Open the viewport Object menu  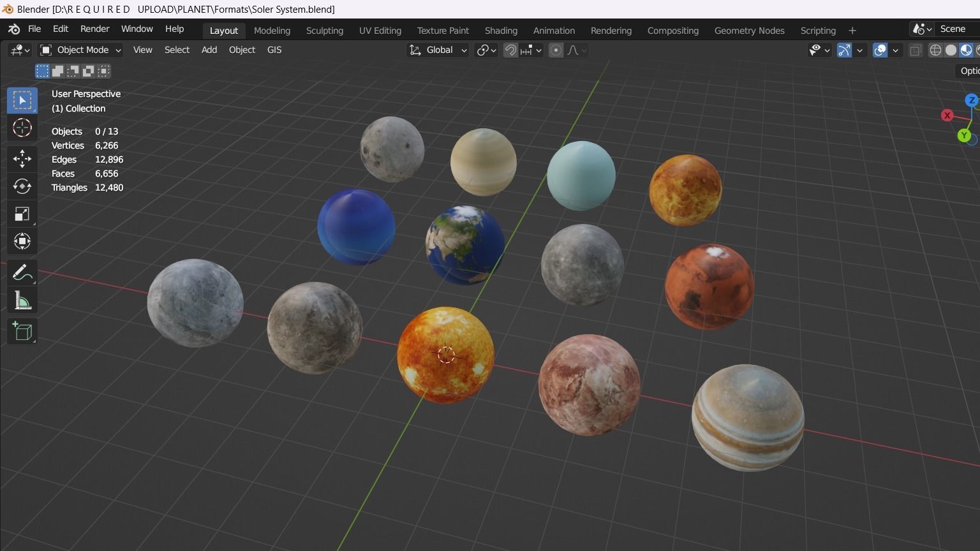242,50
